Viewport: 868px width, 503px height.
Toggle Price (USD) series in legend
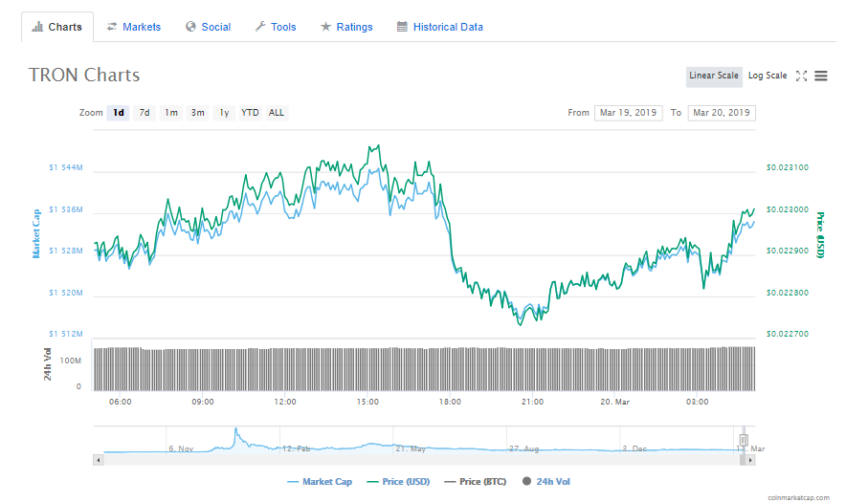398,481
